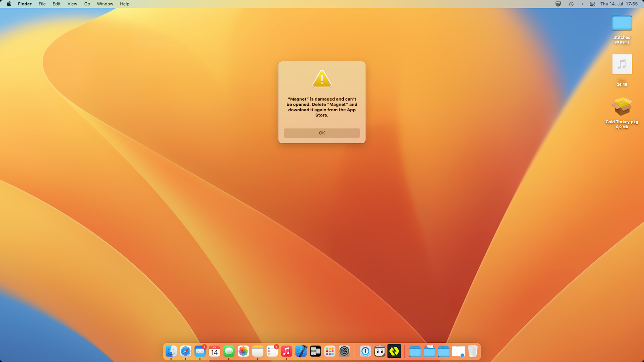Open the Edit menu
Image resolution: width=644 pixels, height=362 pixels.
click(57, 4)
